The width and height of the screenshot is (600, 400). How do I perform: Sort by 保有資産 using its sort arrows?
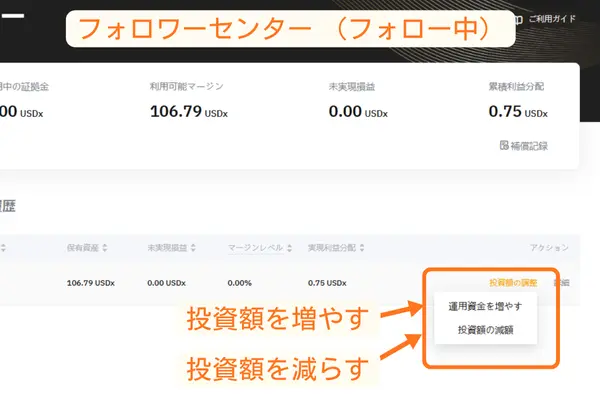coord(104,248)
